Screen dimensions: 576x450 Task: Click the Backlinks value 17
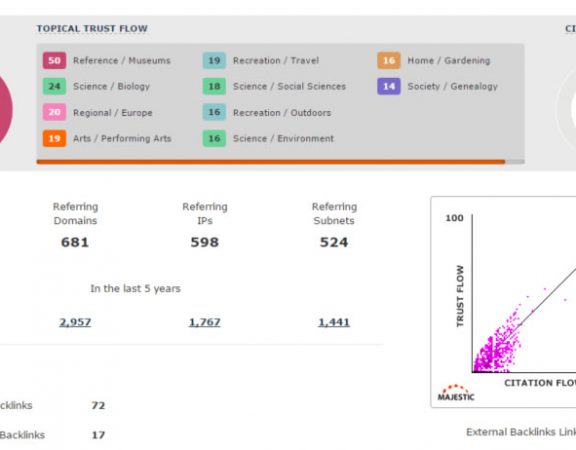pos(98,435)
